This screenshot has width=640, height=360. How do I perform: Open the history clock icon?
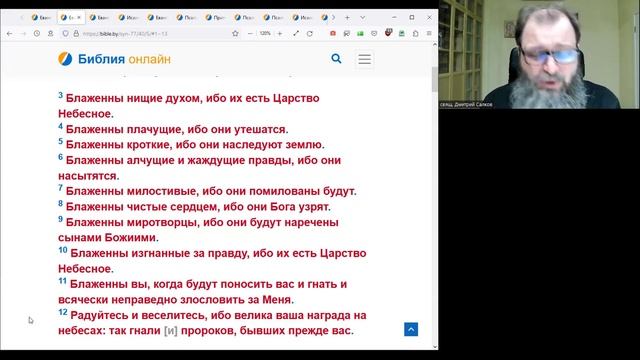[x=37, y=33]
